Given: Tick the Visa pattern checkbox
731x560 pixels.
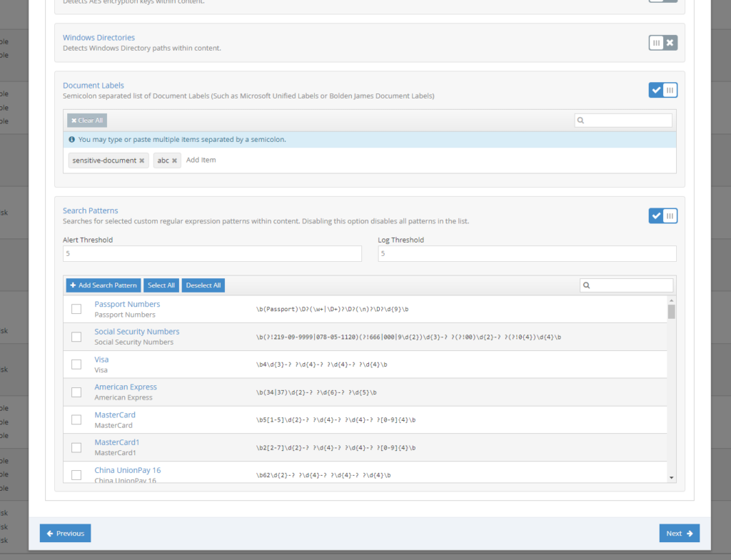Looking at the screenshot, I should 76,365.
